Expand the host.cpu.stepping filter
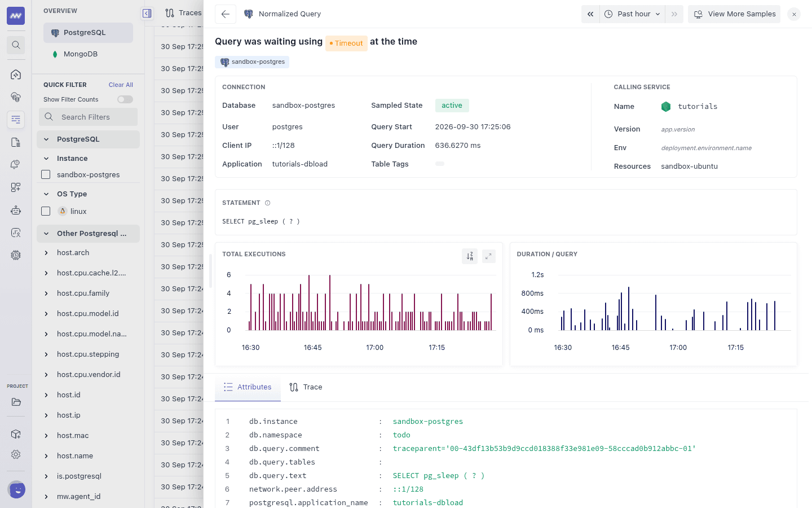Viewport: 812px width, 508px height. [46, 354]
